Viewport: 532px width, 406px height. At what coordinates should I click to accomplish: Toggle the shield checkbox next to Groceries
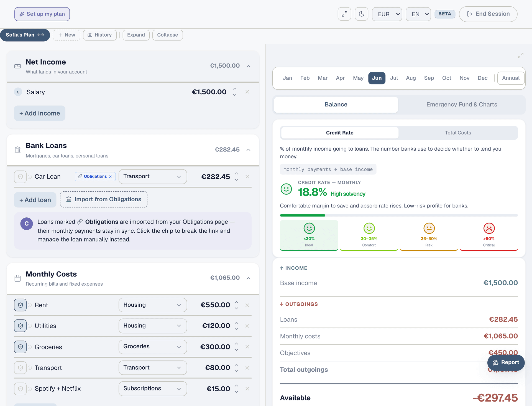coord(20,347)
